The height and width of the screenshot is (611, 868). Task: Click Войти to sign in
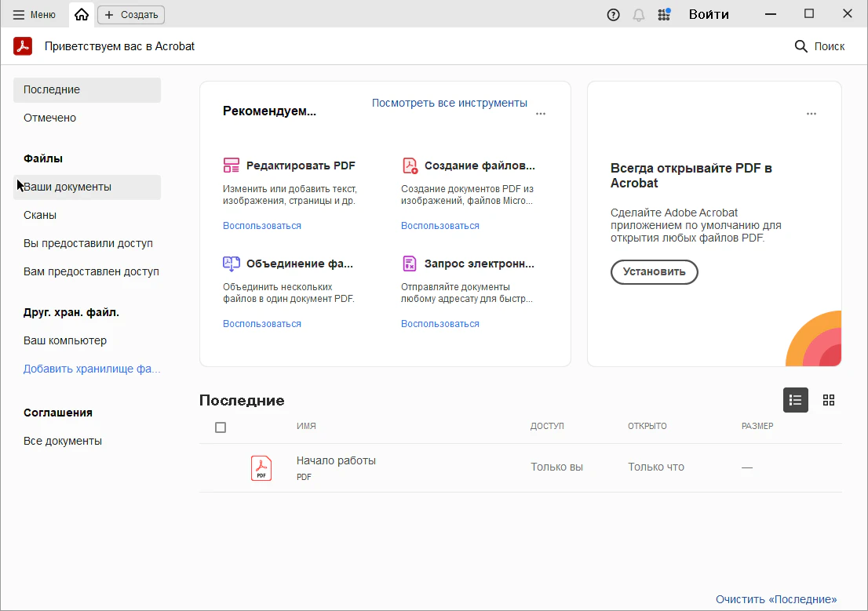(709, 14)
